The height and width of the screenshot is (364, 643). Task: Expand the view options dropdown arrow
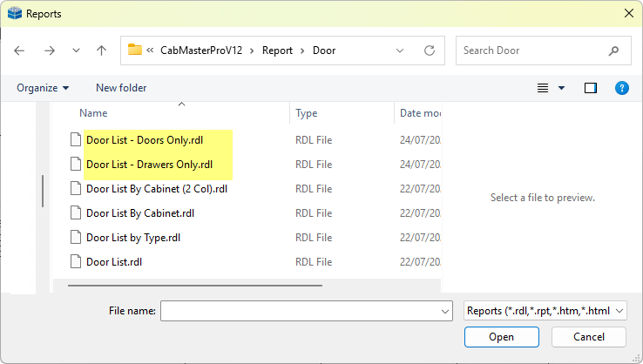[x=561, y=88]
